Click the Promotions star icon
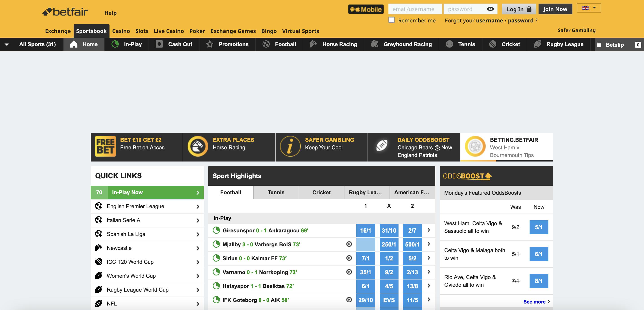The width and height of the screenshot is (644, 310). (x=210, y=44)
